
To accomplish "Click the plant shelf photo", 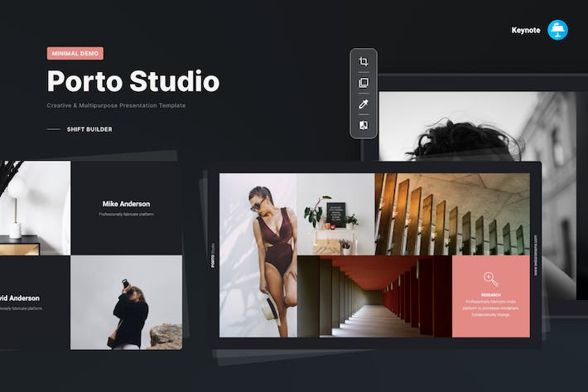I will [335, 214].
